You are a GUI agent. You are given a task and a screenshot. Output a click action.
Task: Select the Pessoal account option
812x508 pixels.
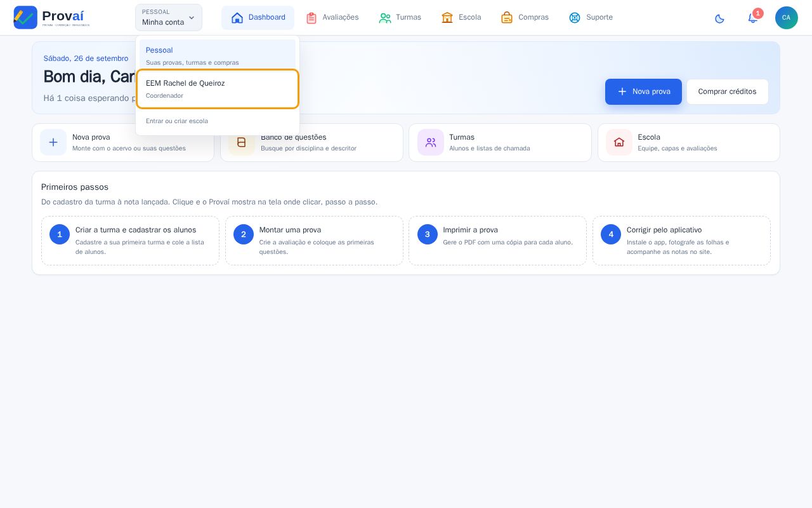click(218, 55)
